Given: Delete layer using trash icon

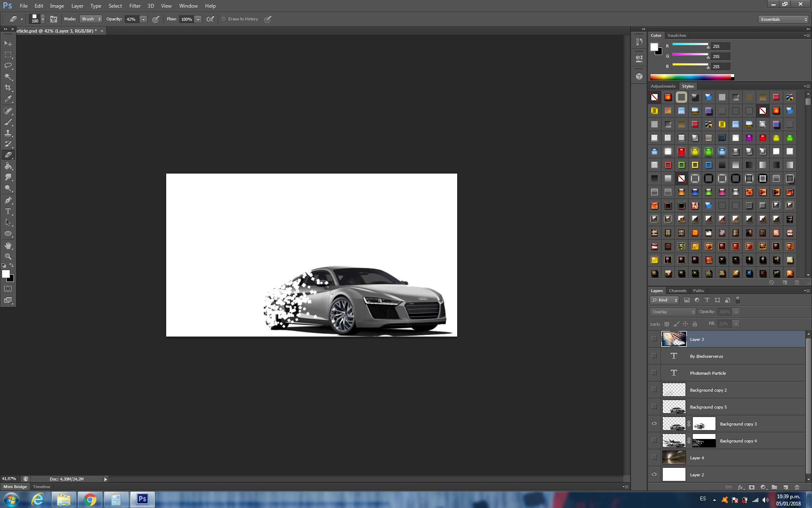Looking at the screenshot, I should click(797, 487).
